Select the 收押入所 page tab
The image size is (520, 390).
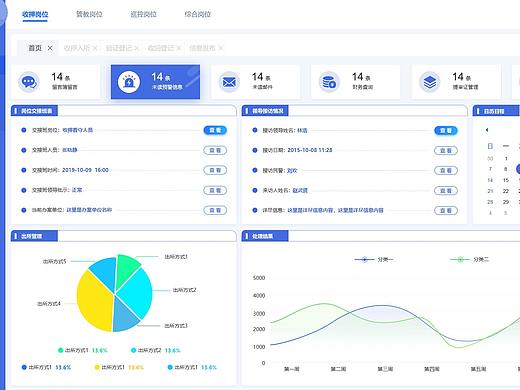[77, 48]
